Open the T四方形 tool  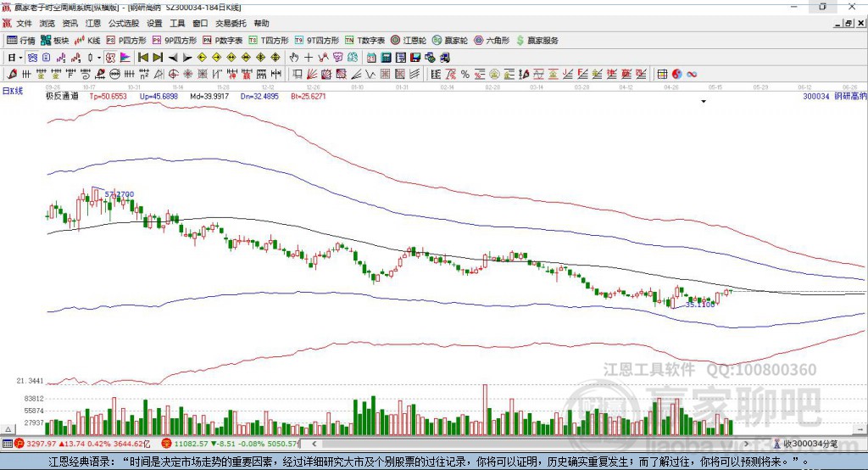click(269, 41)
